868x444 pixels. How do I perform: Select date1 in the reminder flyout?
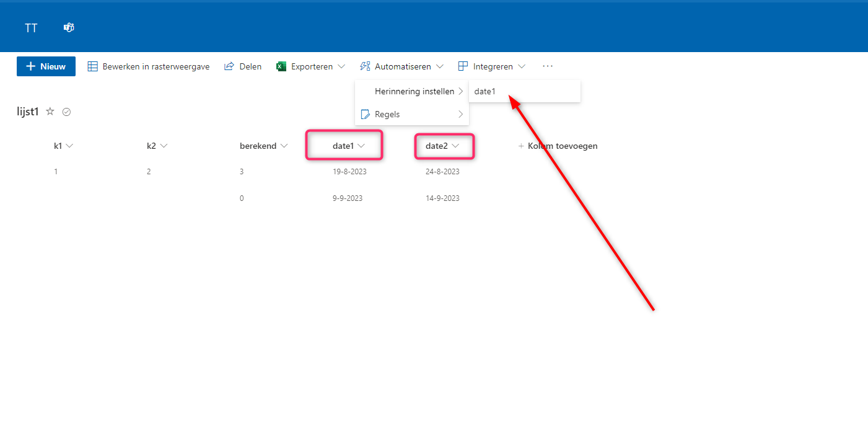tap(485, 91)
